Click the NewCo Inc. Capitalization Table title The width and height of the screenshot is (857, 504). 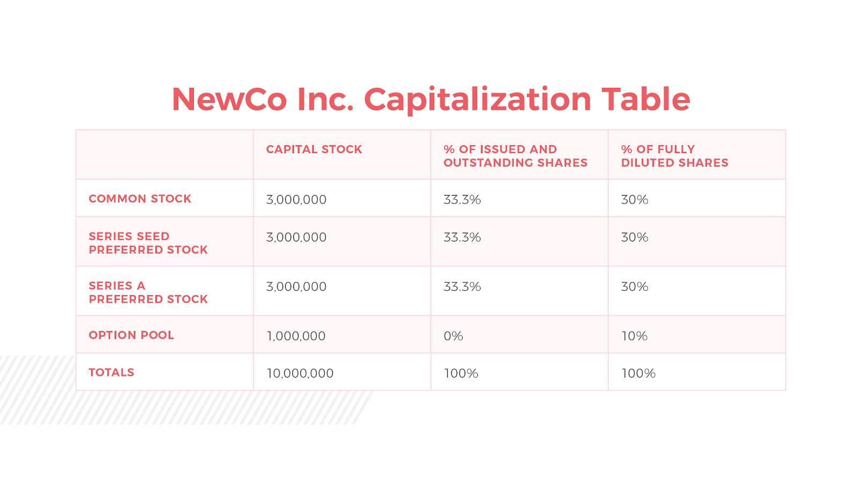tap(431, 100)
